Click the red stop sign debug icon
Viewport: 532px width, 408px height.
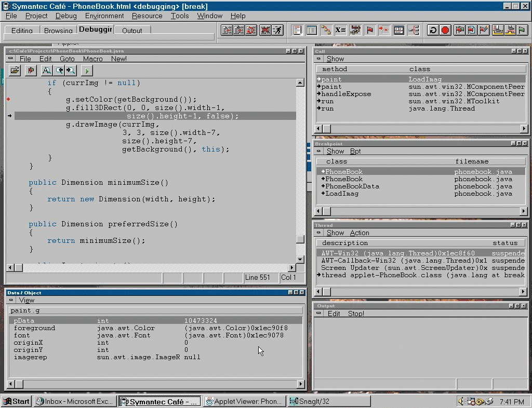445,30
